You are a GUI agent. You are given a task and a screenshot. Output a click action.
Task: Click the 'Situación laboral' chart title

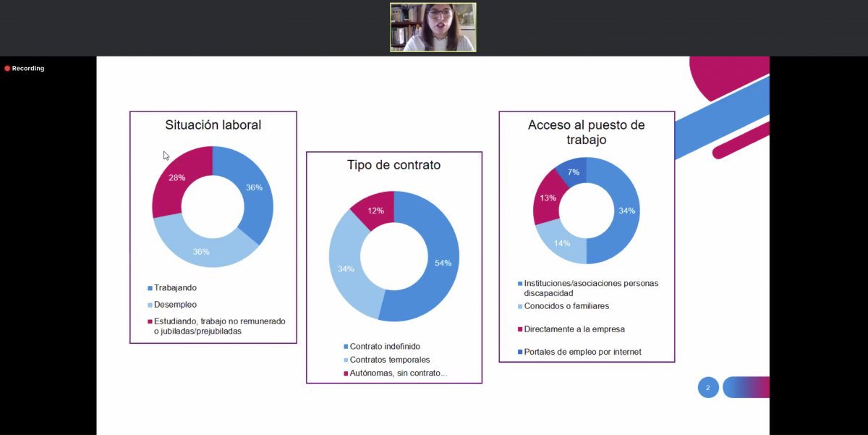point(213,124)
